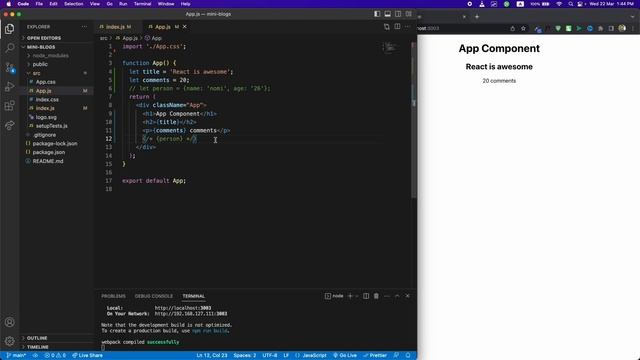Open the Search view in the activity bar
The width and height of the screenshot is (640, 360).
(x=9, y=48)
